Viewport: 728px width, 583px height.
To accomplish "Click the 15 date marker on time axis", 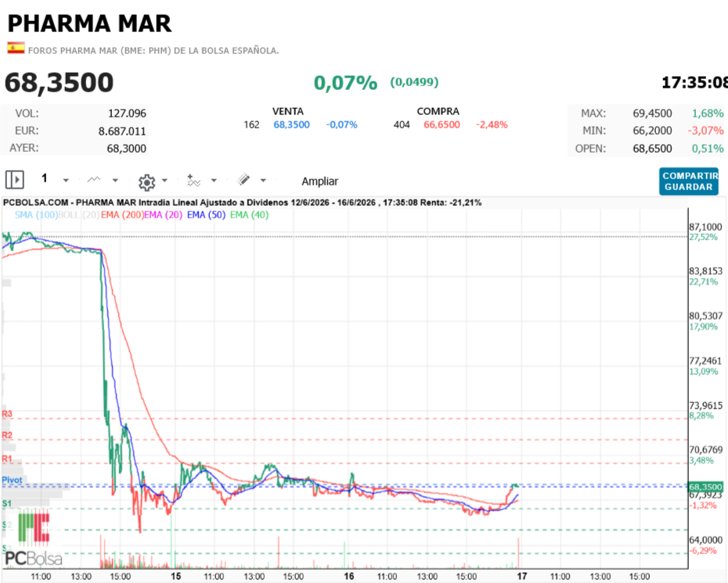I will click(x=175, y=576).
